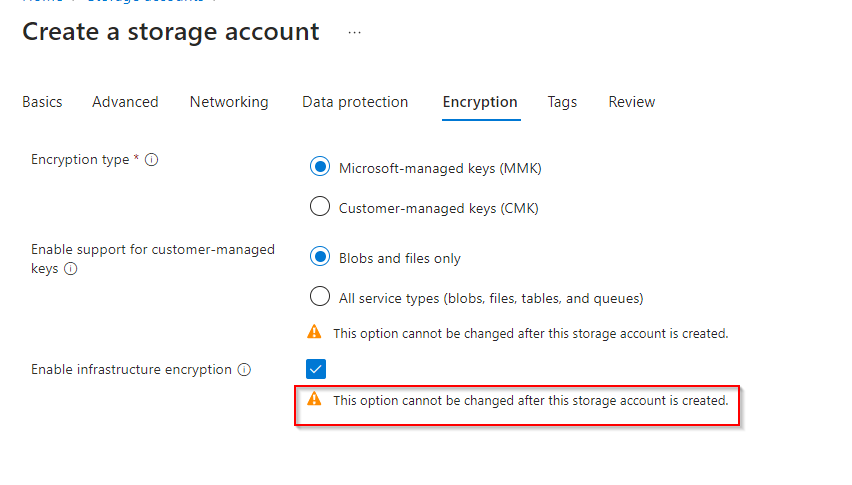Image resolution: width=852 pixels, height=485 pixels.
Task: Click the info icon next to Encryption type
Action: coord(152,160)
